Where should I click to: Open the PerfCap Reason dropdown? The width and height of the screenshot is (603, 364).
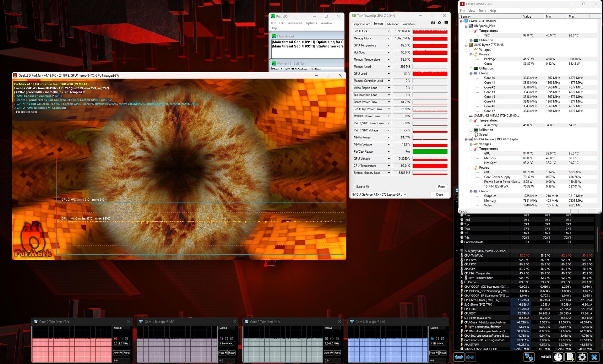pos(388,152)
